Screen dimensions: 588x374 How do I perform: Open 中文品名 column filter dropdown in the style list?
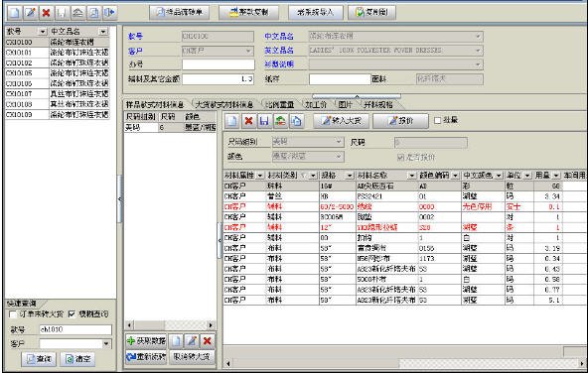pos(103,32)
